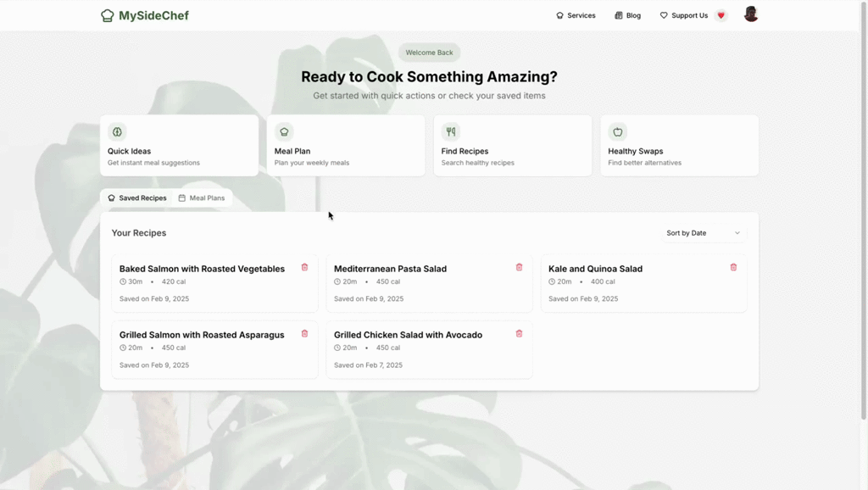Switch to the Meal Plans tab
868x490 pixels.
(202, 198)
